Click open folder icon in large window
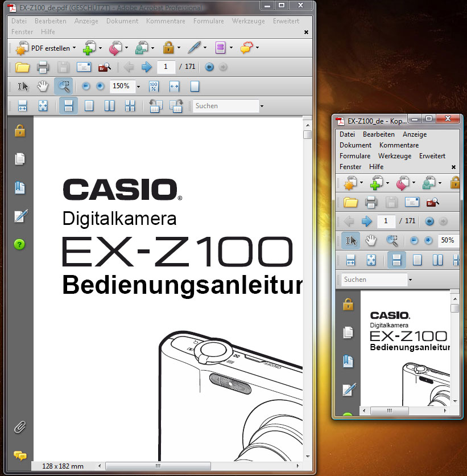467x476 pixels. click(22, 67)
